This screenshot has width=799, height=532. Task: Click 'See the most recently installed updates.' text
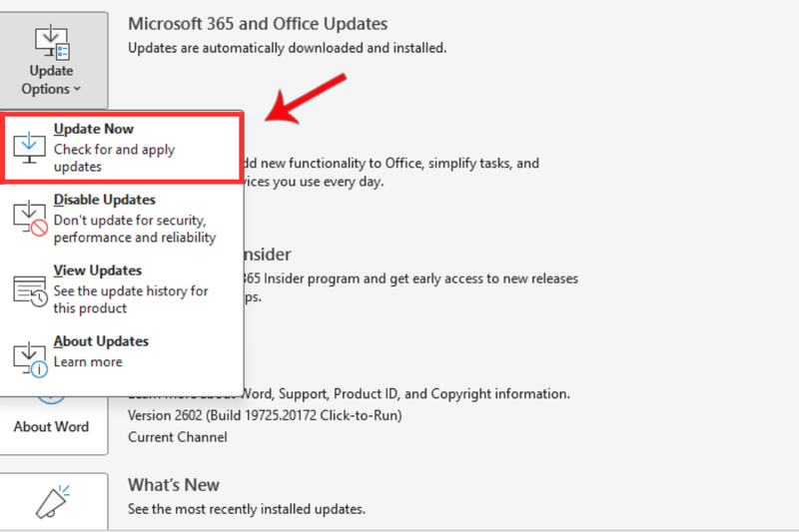coord(246,509)
